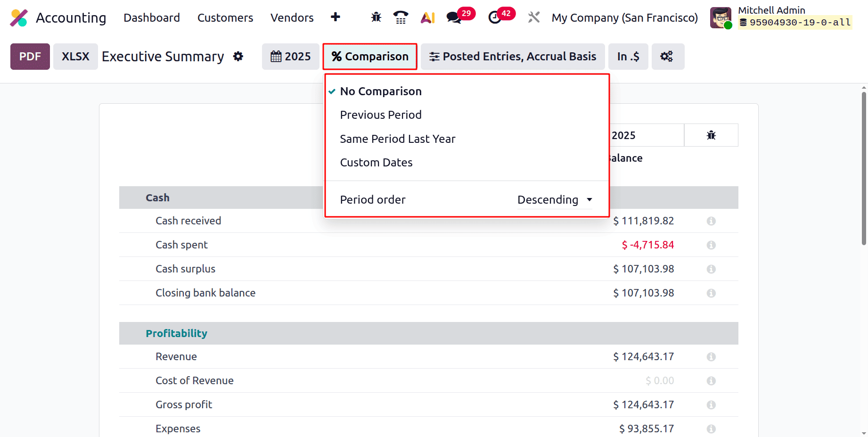Launch the AI assistant icon
868x437 pixels.
[427, 17]
